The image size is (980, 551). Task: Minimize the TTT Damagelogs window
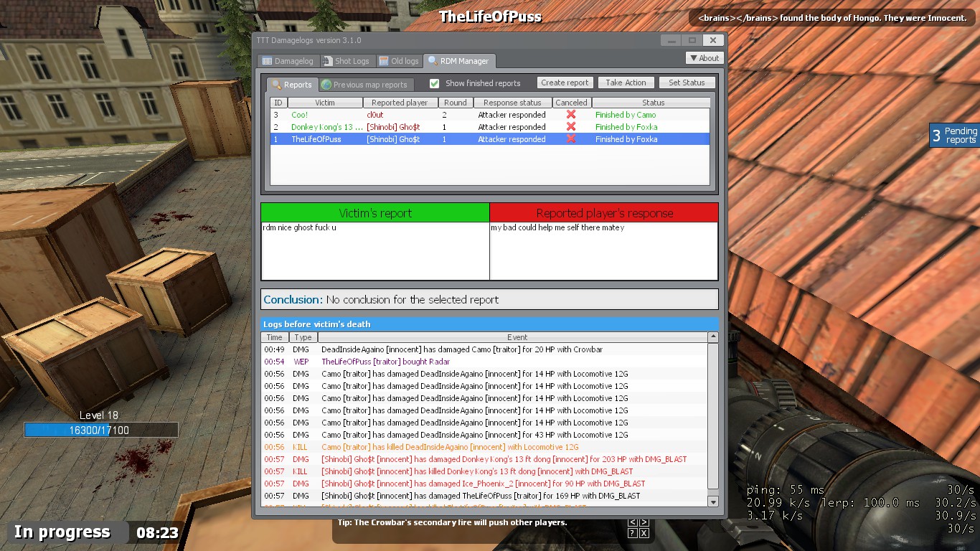click(x=671, y=40)
